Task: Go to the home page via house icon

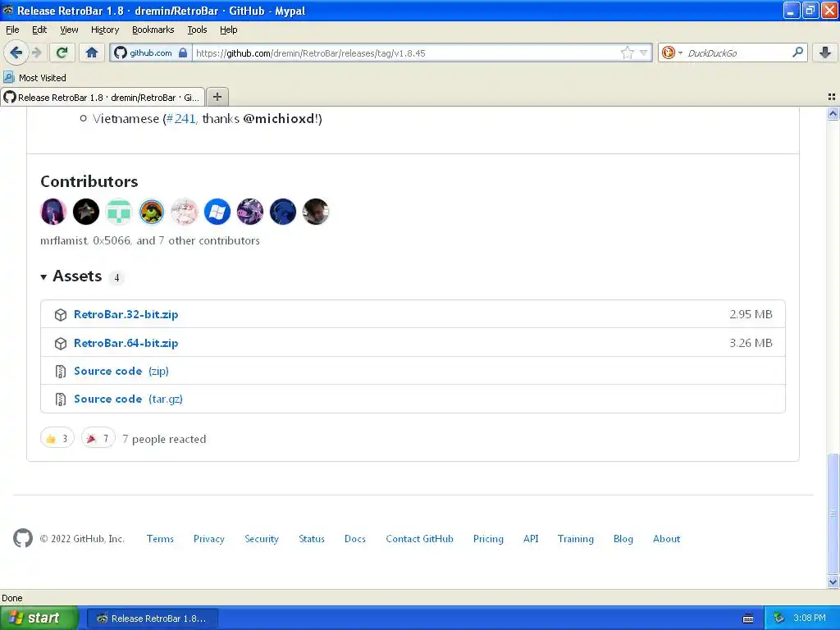Action: point(92,52)
